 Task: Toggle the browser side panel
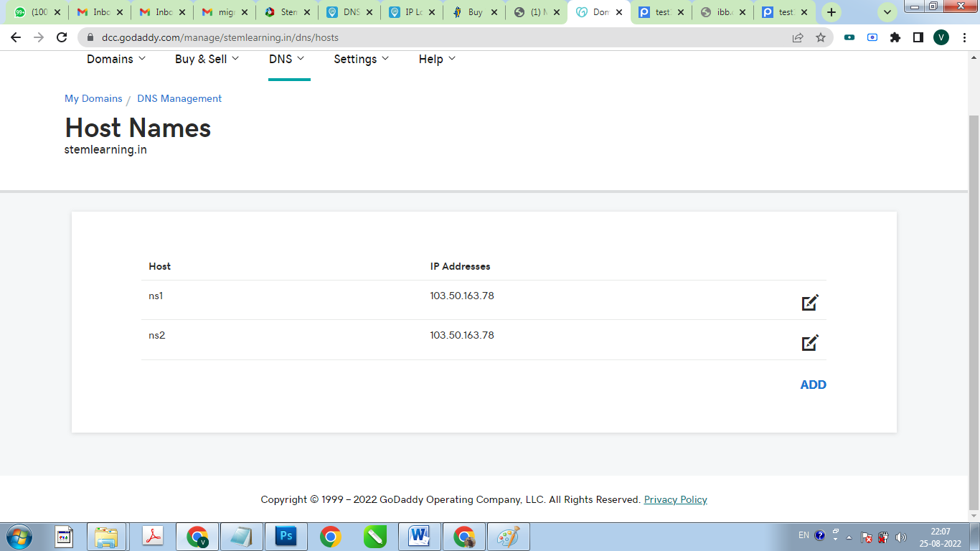point(918,37)
